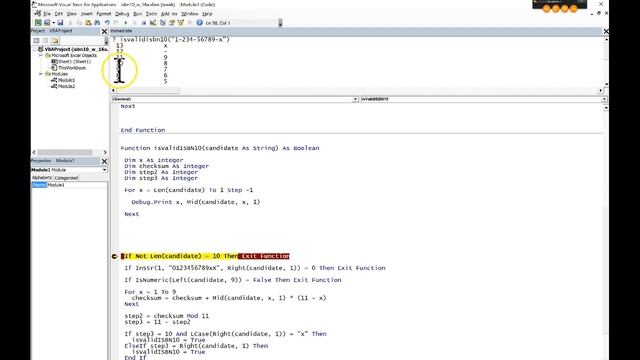Screen dimensions: 640x360
Task: Click Toggle Folders icon in Project pane
Action: [x=55, y=40]
